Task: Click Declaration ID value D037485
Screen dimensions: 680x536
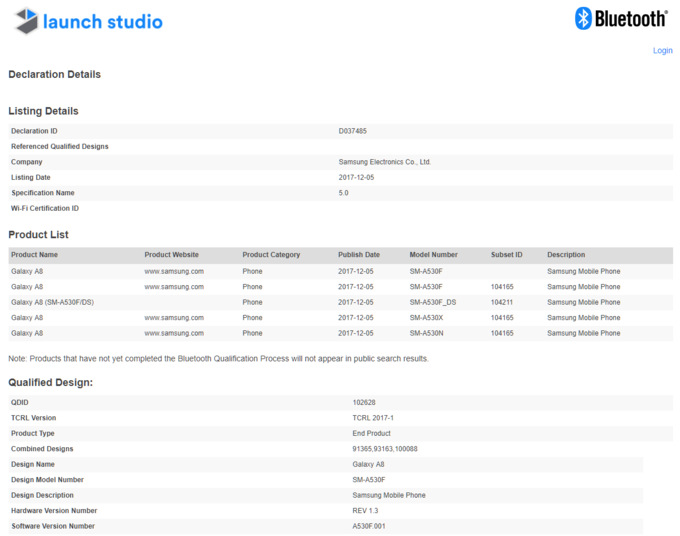Action: coord(353,131)
